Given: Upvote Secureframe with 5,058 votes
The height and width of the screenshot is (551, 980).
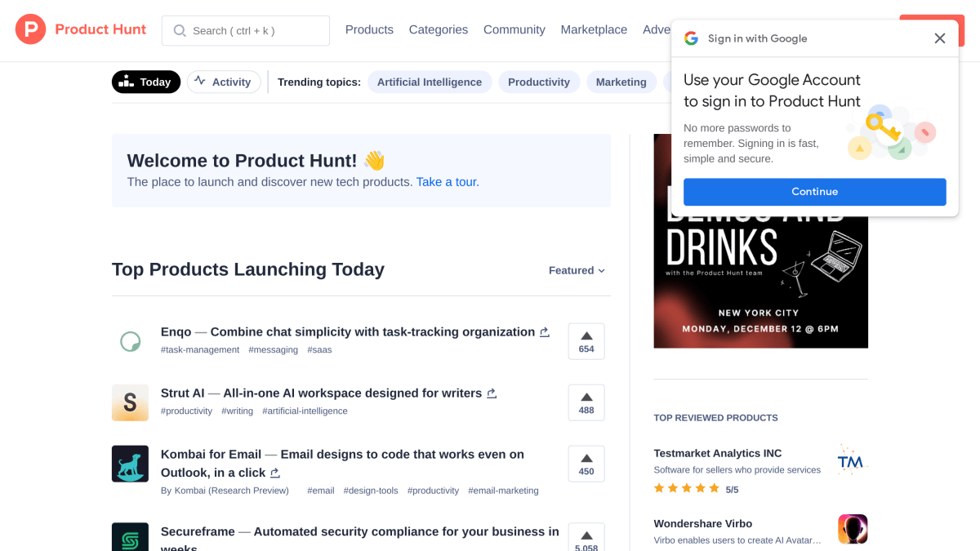Looking at the screenshot, I should point(586,537).
